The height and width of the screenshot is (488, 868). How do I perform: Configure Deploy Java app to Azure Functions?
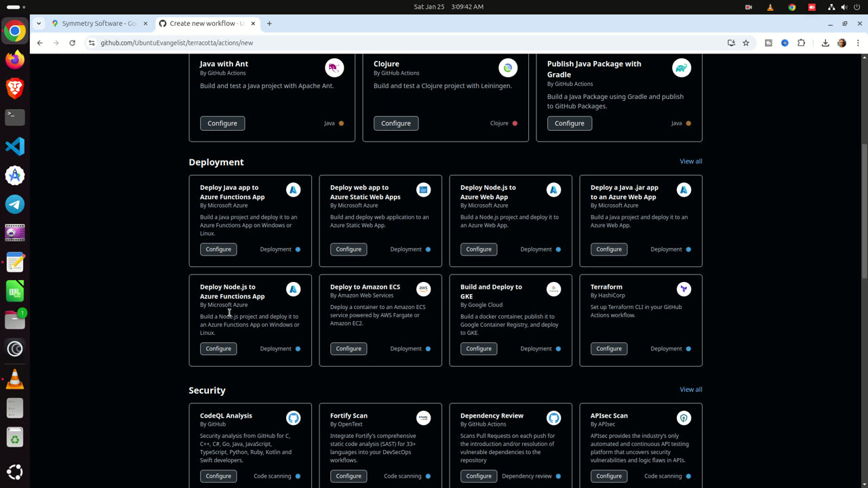pyautogui.click(x=218, y=249)
